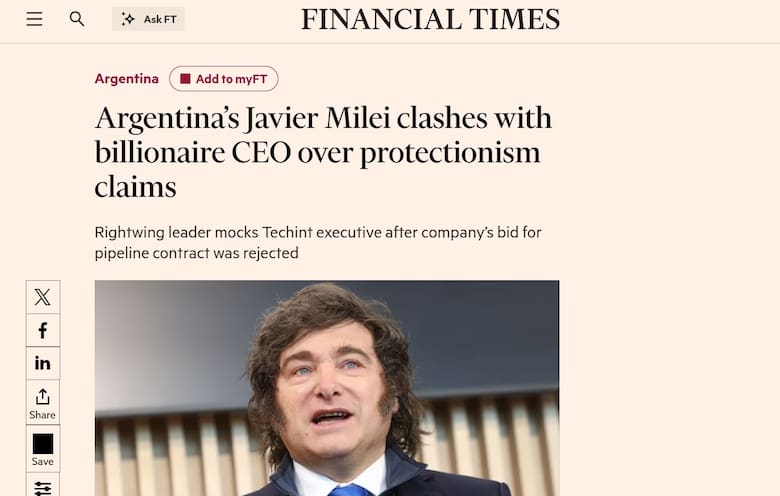Open the Share options icon

point(42,397)
